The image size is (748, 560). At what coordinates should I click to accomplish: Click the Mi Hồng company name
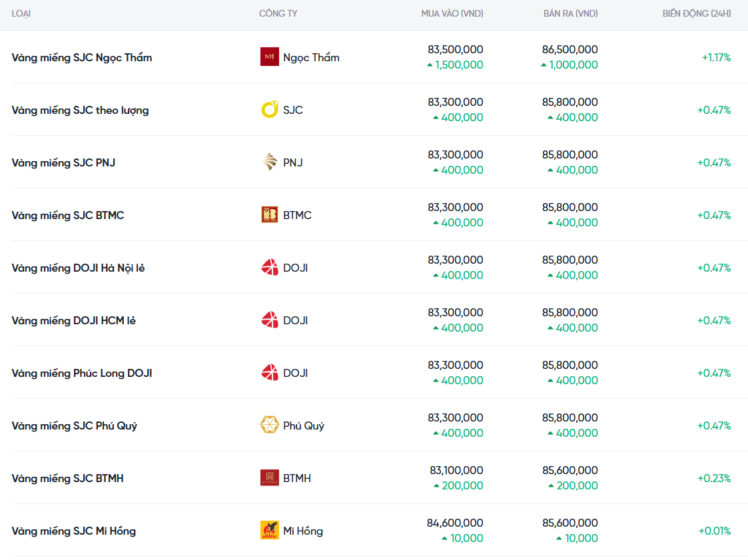[303, 531]
